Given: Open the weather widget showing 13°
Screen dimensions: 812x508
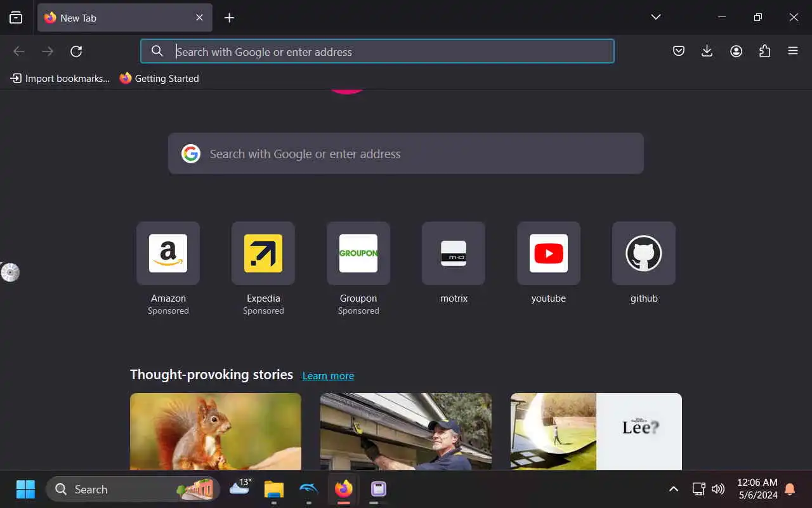Looking at the screenshot, I should (240, 488).
